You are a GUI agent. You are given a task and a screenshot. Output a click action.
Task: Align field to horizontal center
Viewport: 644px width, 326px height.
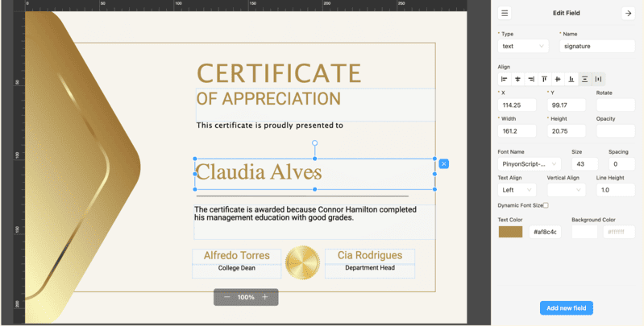coord(518,80)
